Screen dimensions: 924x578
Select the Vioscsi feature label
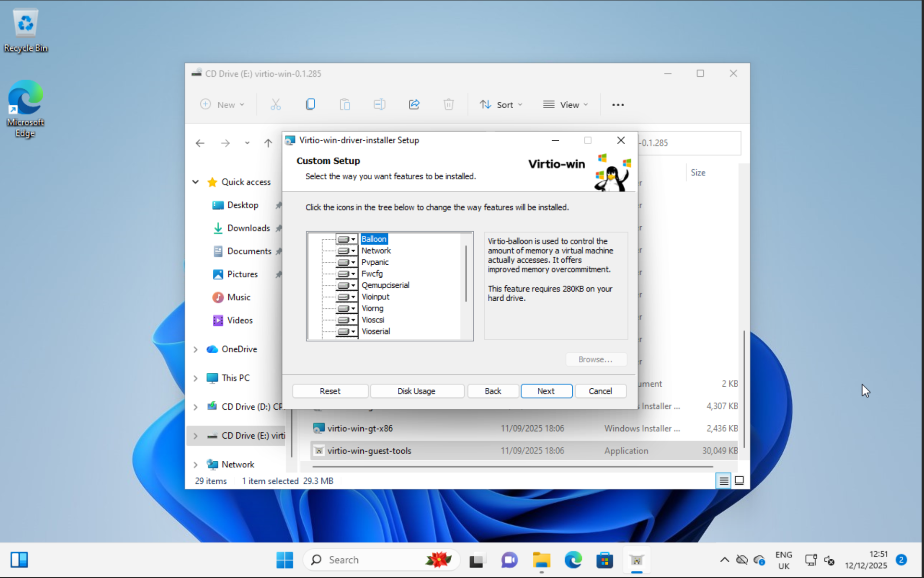[x=373, y=320]
